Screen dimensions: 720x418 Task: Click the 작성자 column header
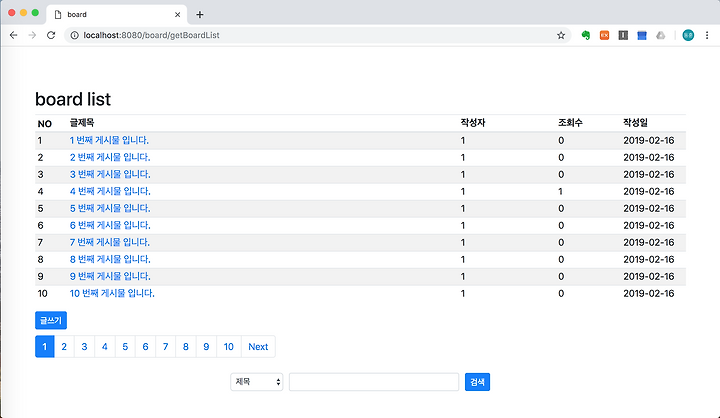coord(473,123)
